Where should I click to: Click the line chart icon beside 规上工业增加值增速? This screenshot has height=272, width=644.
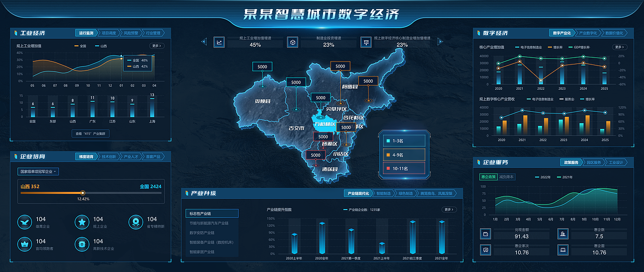(219, 42)
